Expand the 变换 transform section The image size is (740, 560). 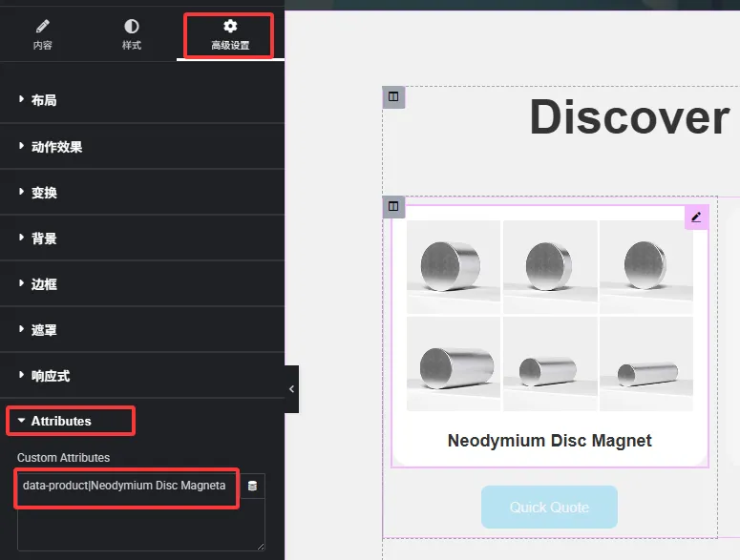point(44,193)
